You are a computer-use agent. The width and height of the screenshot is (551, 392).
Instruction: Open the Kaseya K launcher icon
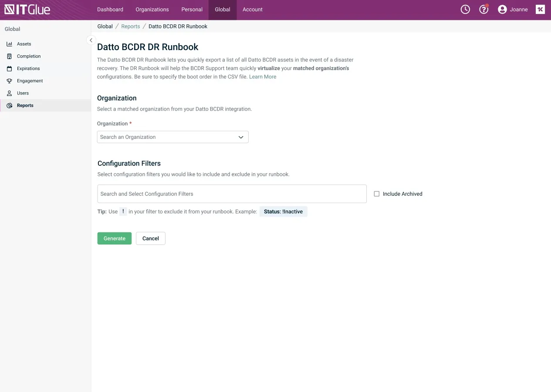point(540,10)
